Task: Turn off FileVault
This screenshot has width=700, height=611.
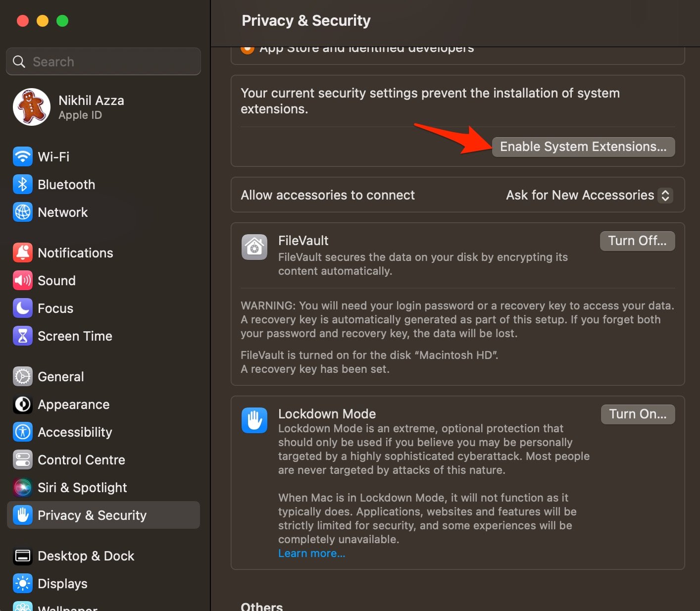Action: (637, 241)
